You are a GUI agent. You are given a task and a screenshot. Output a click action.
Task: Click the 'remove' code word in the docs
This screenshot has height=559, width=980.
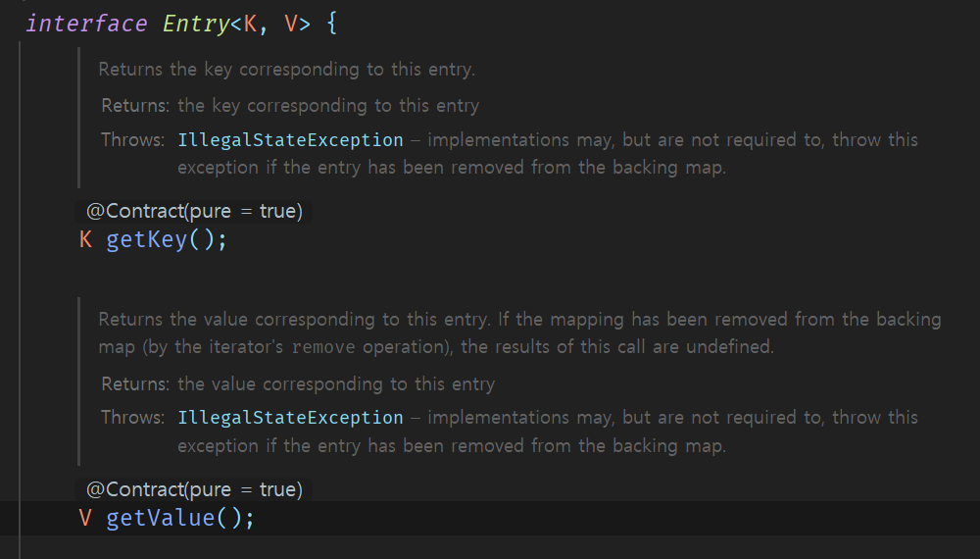(x=323, y=347)
